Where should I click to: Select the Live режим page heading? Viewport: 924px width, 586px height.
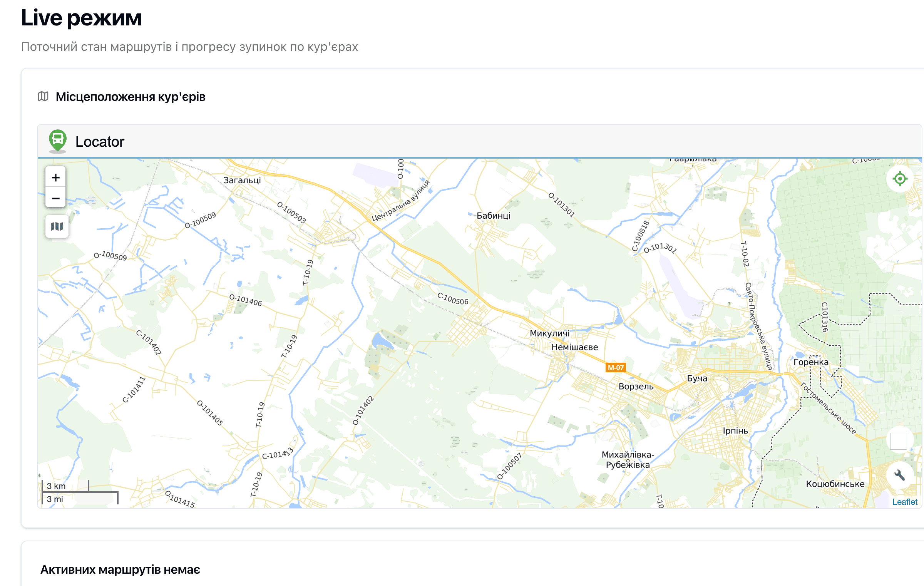coord(81,17)
